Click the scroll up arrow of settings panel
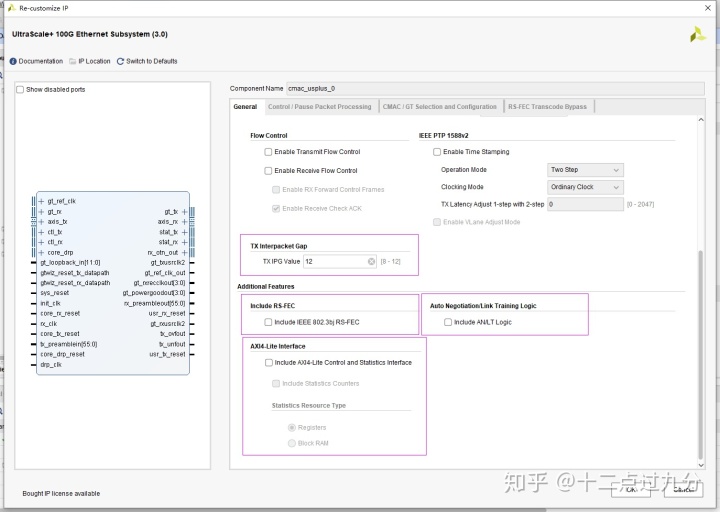This screenshot has width=720, height=512. (x=701, y=120)
